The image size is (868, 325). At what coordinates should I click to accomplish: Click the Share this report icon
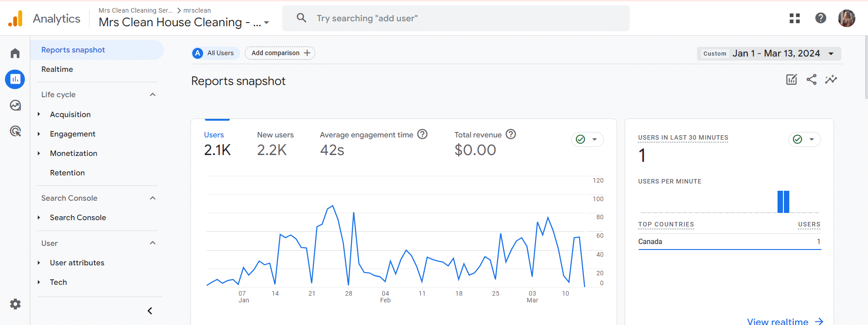[x=811, y=80]
